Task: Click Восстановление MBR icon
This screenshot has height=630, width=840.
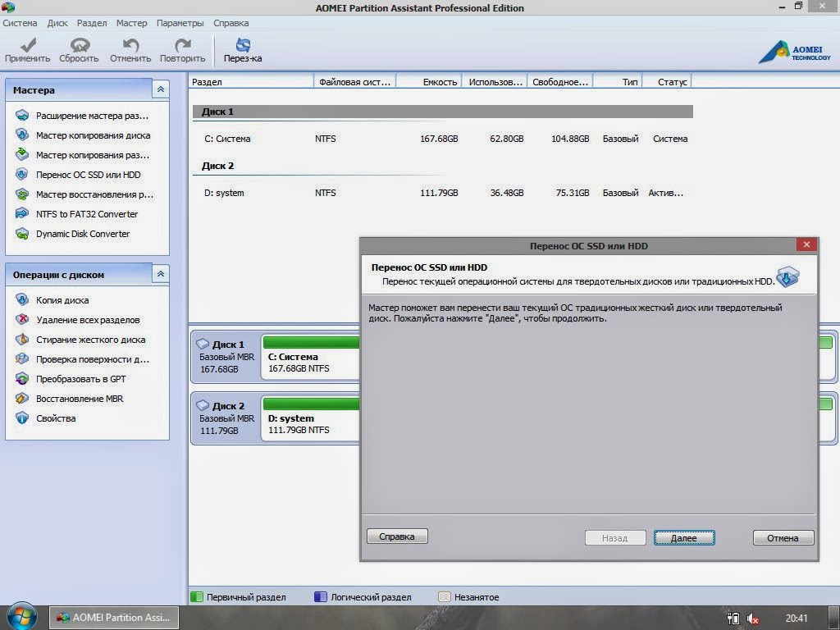Action: [x=22, y=399]
